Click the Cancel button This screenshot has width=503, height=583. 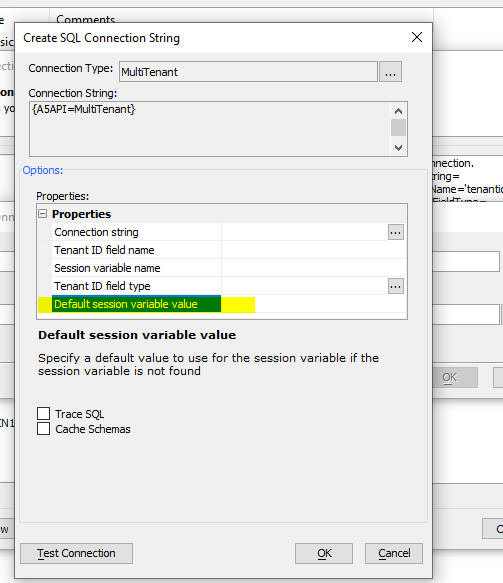pyautogui.click(x=394, y=553)
